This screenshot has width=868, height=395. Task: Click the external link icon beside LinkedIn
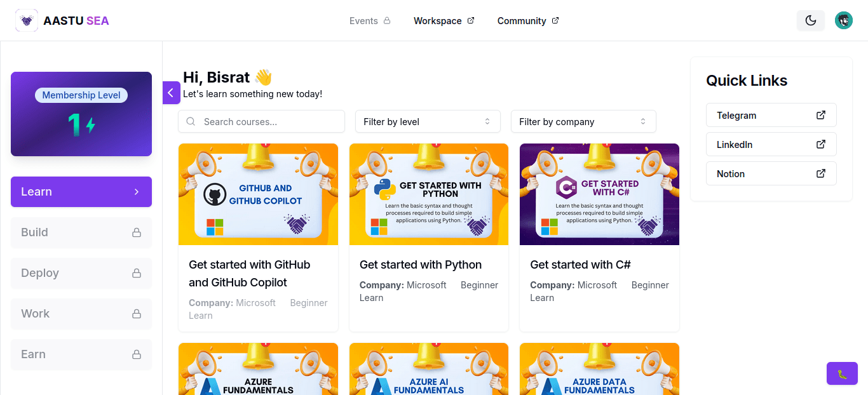pyautogui.click(x=821, y=144)
